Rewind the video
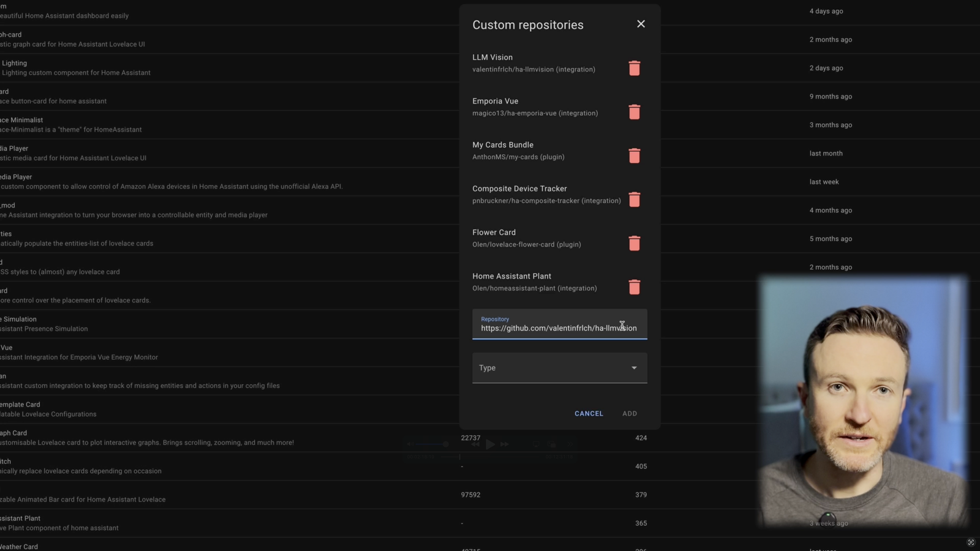 coord(476,444)
